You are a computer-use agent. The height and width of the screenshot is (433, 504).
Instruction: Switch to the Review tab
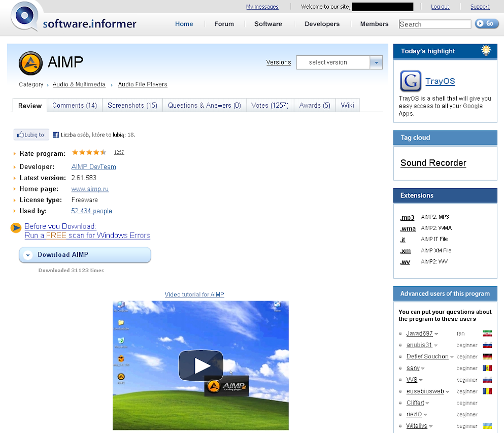tap(30, 106)
